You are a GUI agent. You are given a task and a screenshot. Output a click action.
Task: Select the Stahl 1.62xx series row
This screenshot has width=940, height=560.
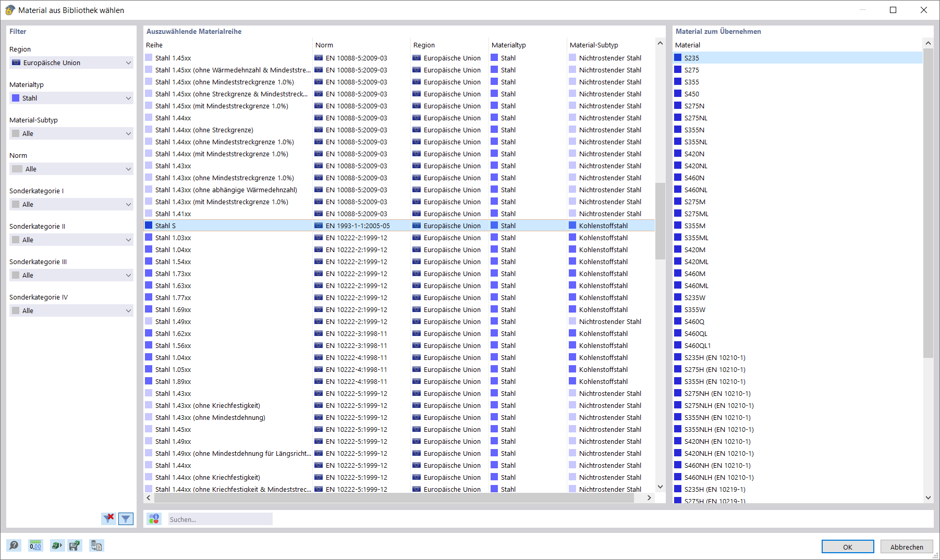[399, 333]
